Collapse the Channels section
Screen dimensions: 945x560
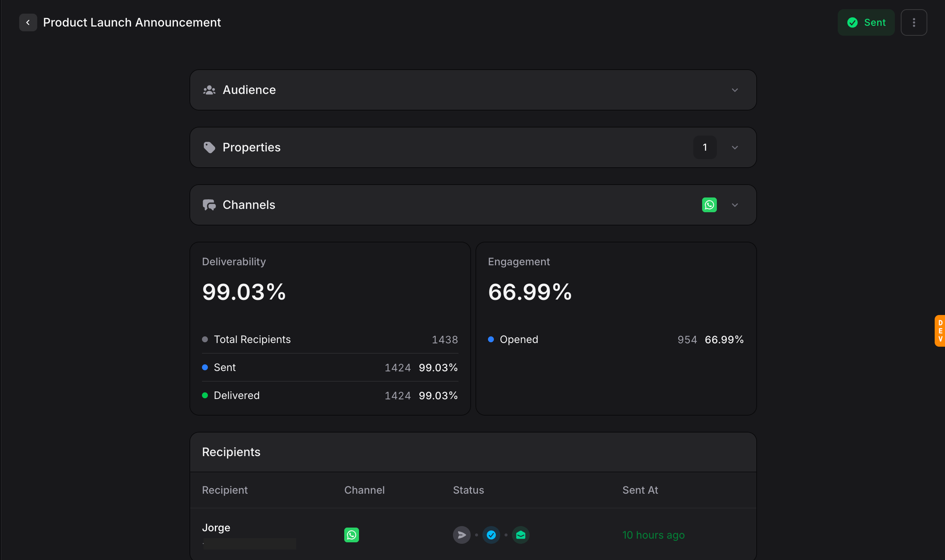click(735, 204)
